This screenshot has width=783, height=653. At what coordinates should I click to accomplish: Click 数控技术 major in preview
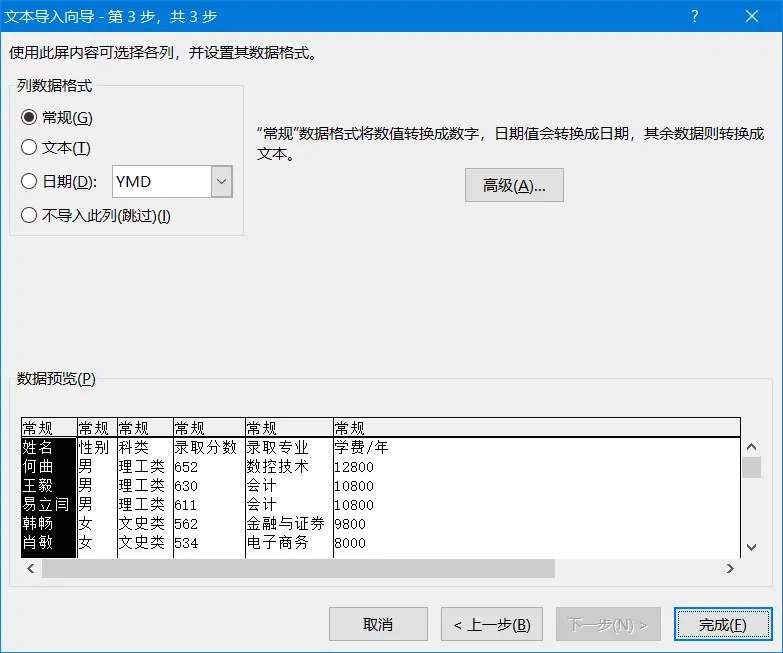point(277,466)
